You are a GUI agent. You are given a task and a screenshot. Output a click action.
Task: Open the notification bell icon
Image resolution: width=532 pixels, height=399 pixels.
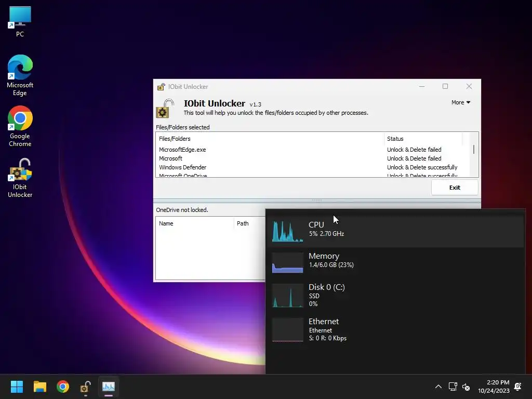tap(518, 387)
